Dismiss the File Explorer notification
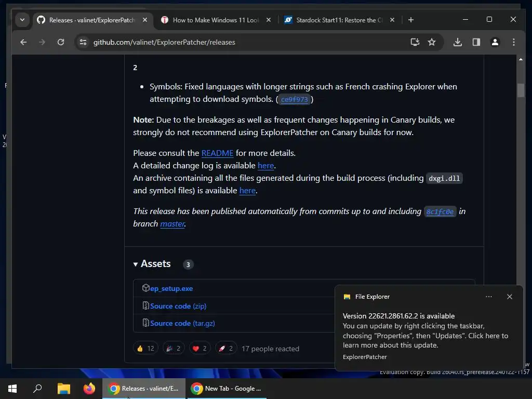This screenshot has width=532, height=399. click(x=509, y=297)
